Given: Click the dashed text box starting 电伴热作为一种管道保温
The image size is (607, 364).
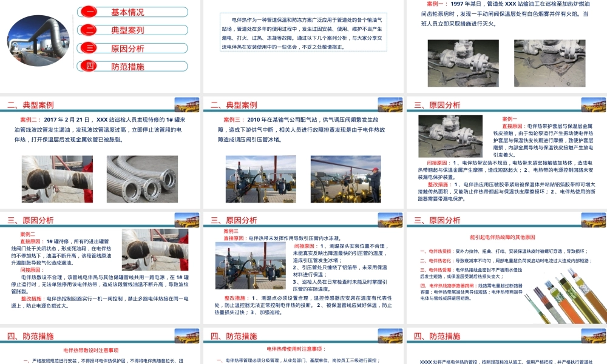Looking at the screenshot, I should tap(303, 32).
